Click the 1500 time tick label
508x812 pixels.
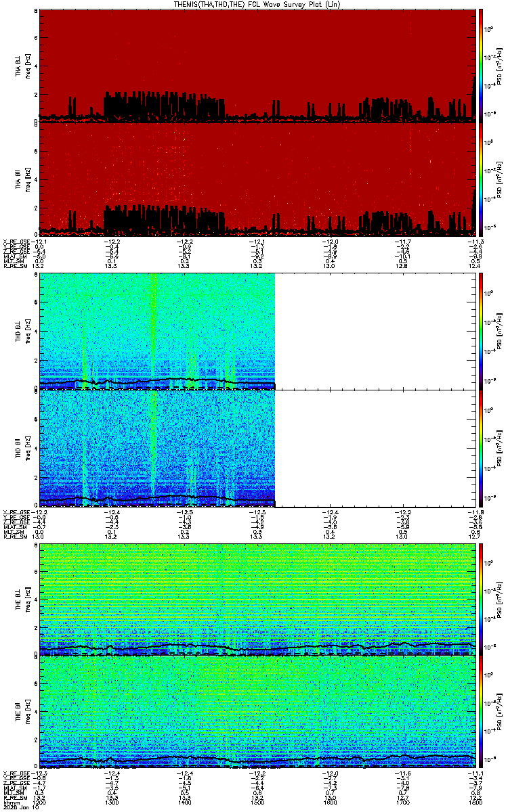click(x=258, y=803)
